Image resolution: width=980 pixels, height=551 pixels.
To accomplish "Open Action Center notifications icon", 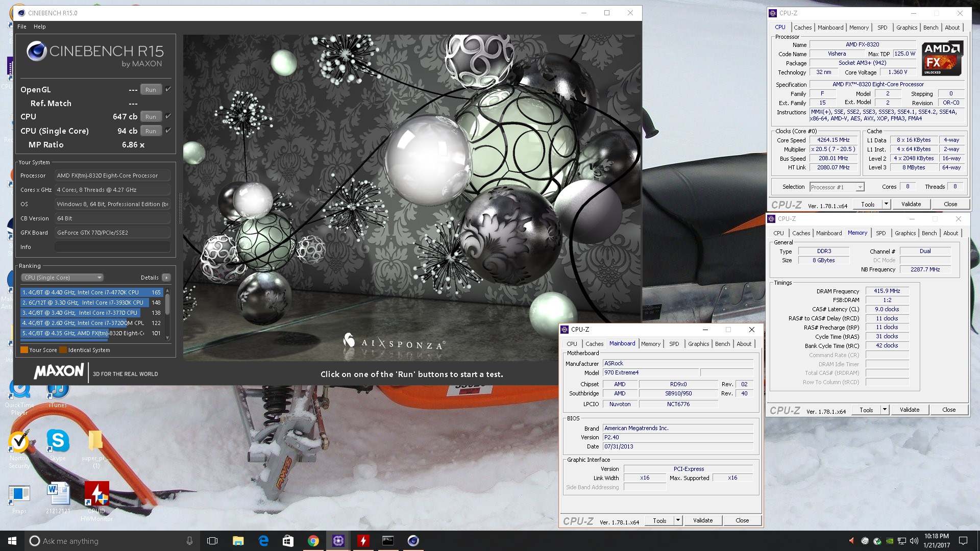I will 963,541.
